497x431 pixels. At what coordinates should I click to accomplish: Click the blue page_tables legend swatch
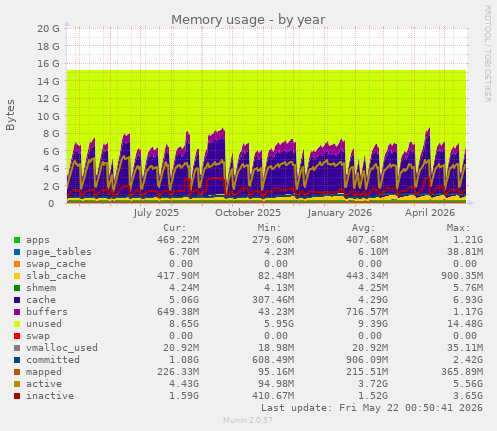17,252
